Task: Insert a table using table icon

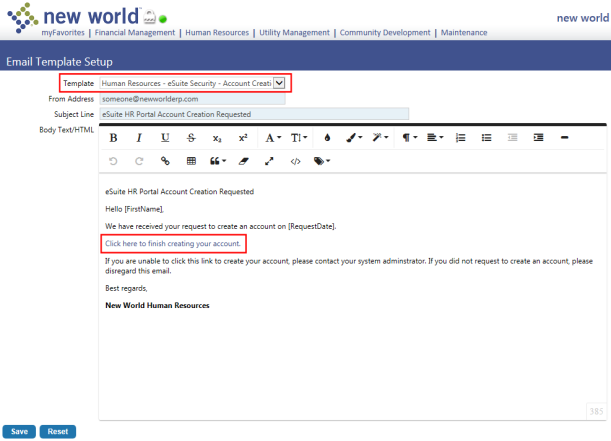Action: (x=191, y=161)
